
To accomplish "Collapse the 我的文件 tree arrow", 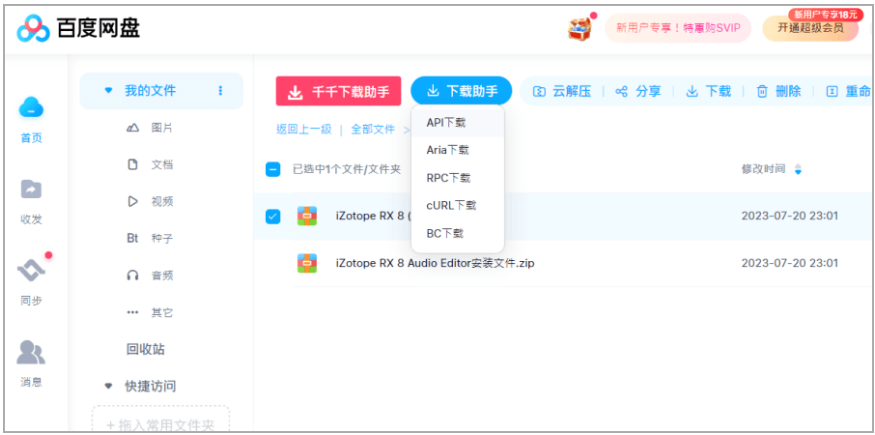I will 108,90.
